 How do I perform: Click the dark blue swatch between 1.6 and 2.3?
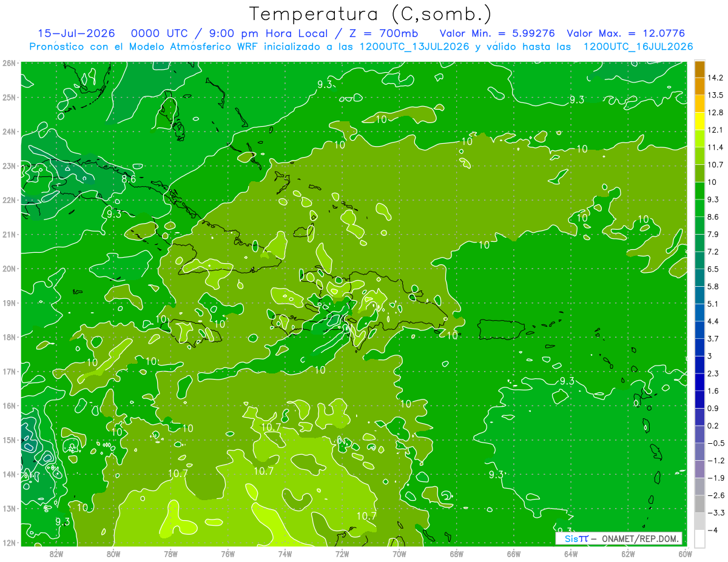[x=699, y=382]
